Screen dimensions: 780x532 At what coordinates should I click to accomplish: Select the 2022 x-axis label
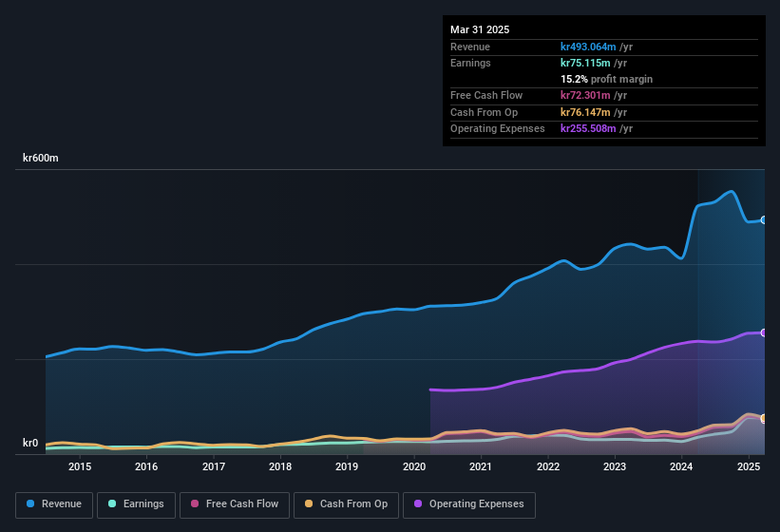(547, 466)
